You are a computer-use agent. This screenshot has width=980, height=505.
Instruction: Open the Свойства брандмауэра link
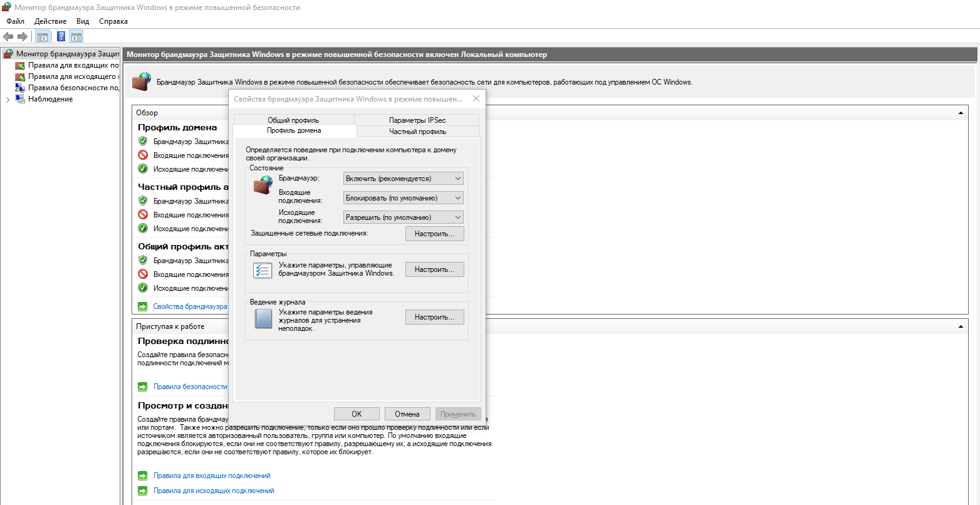[x=190, y=306]
